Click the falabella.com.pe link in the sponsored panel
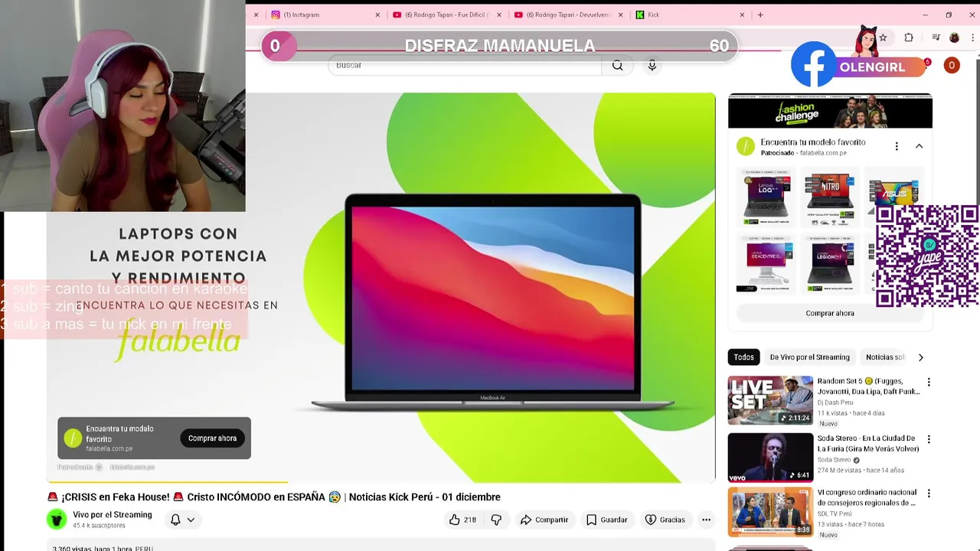This screenshot has width=980, height=551. coord(822,153)
